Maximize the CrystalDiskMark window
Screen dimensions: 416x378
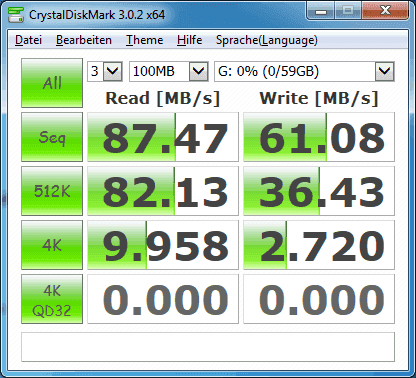pyautogui.click(x=348, y=11)
